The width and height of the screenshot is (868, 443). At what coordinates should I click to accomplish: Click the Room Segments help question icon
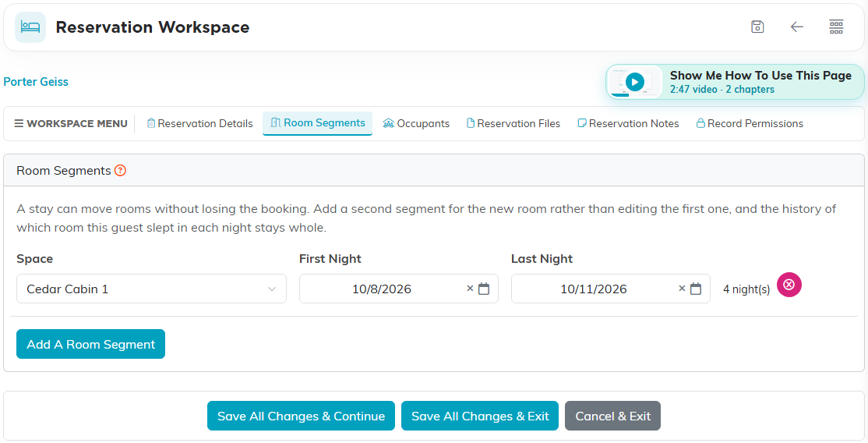120,170
